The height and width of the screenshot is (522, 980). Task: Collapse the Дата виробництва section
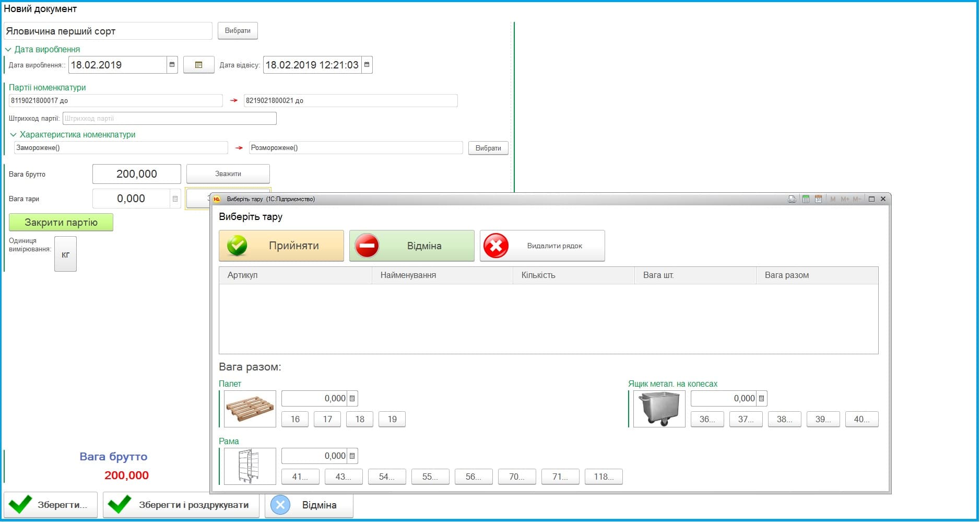pos(8,50)
